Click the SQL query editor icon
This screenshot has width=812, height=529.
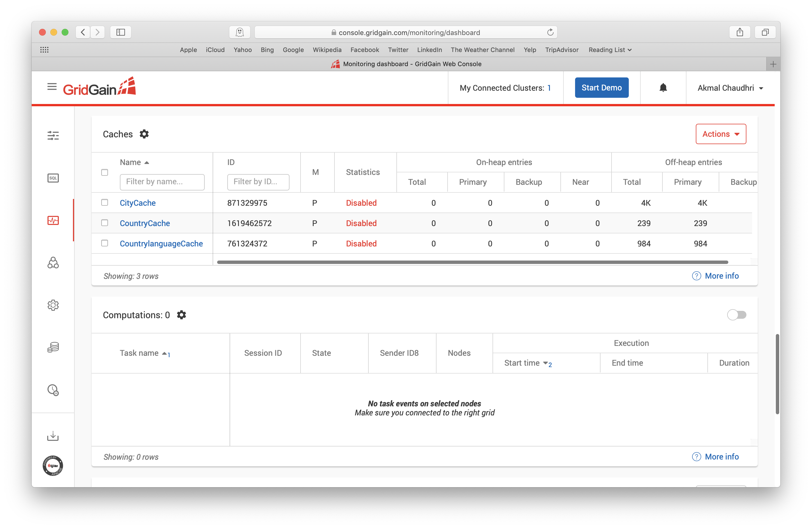click(x=53, y=177)
